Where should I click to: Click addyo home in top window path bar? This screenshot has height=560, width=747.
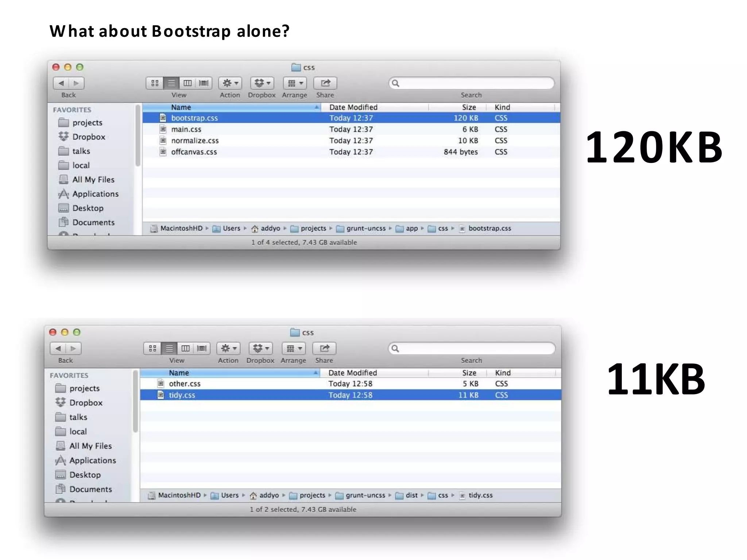(266, 228)
